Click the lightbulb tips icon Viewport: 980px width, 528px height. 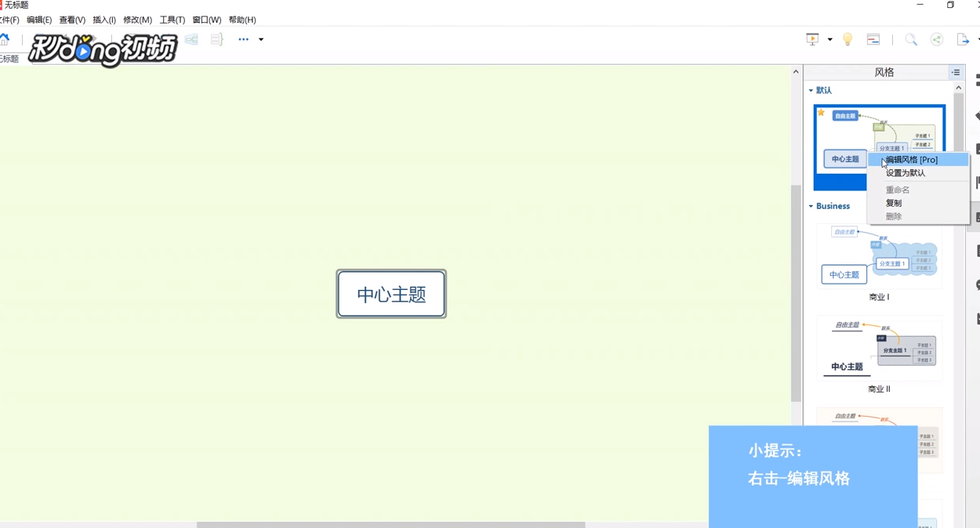pyautogui.click(x=848, y=39)
